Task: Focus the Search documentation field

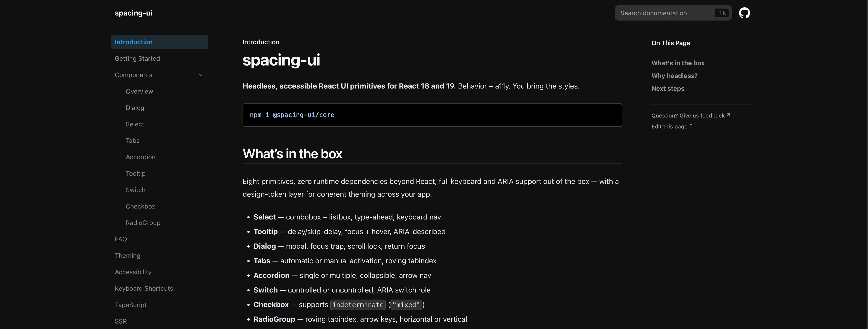Action: pos(673,13)
